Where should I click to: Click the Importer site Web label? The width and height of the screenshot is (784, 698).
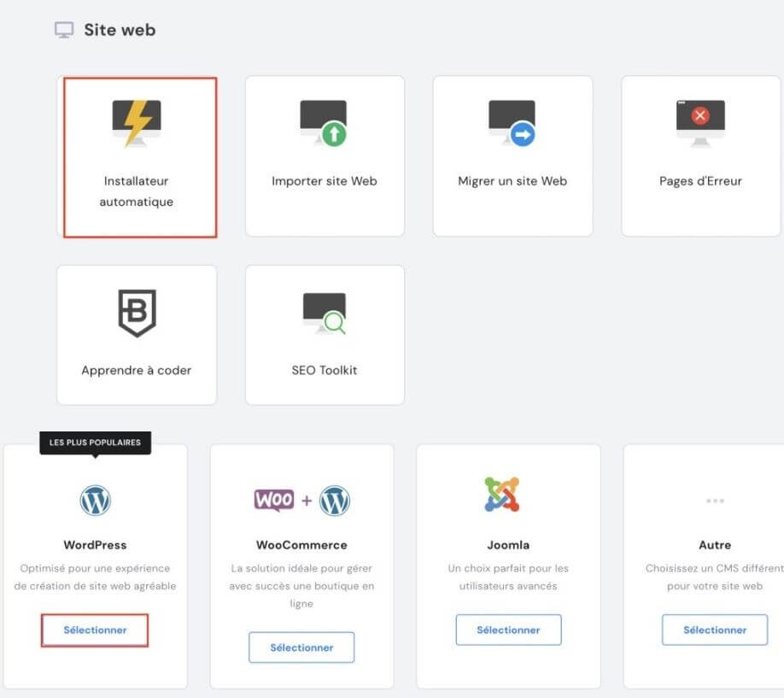point(325,180)
